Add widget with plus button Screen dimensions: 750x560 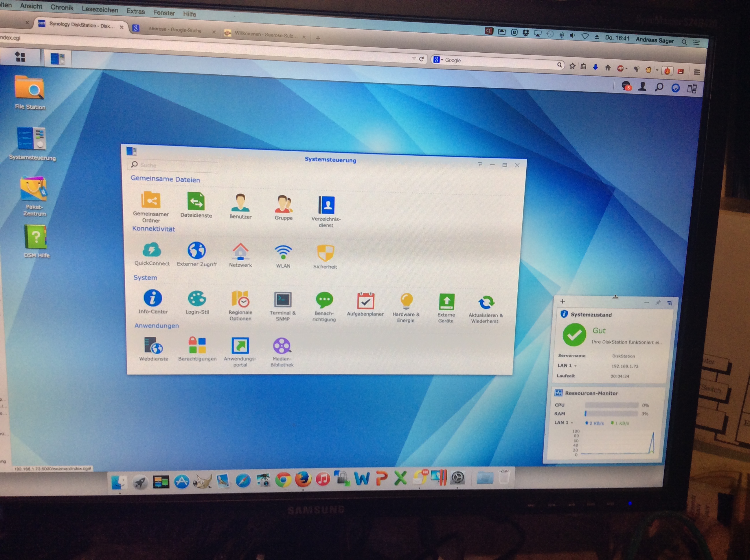[562, 301]
